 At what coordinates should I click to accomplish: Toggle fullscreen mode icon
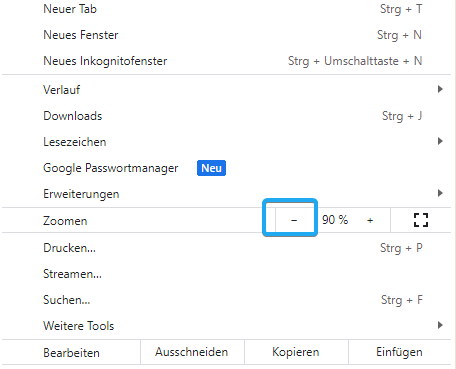pos(421,220)
